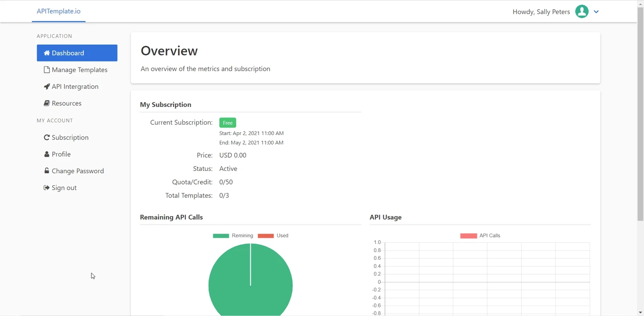This screenshot has height=316, width=644.
Task: Expand the user account dropdown chevron
Action: click(x=596, y=12)
